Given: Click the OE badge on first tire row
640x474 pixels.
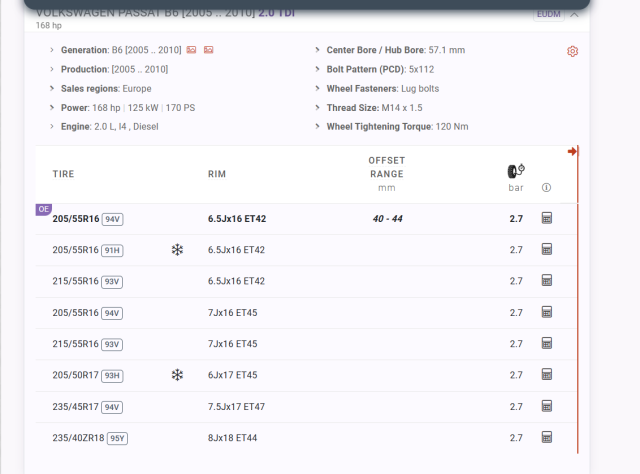Looking at the screenshot, I should pyautogui.click(x=43, y=209).
